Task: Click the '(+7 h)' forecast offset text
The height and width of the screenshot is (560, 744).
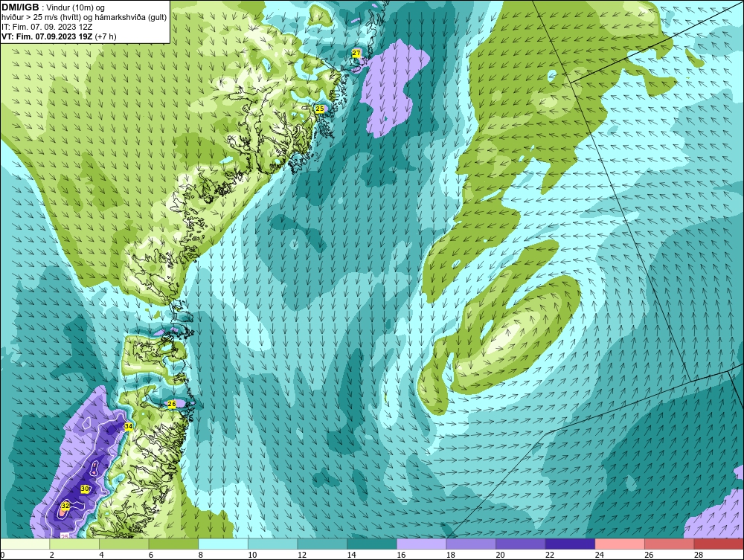Action: click(x=106, y=36)
